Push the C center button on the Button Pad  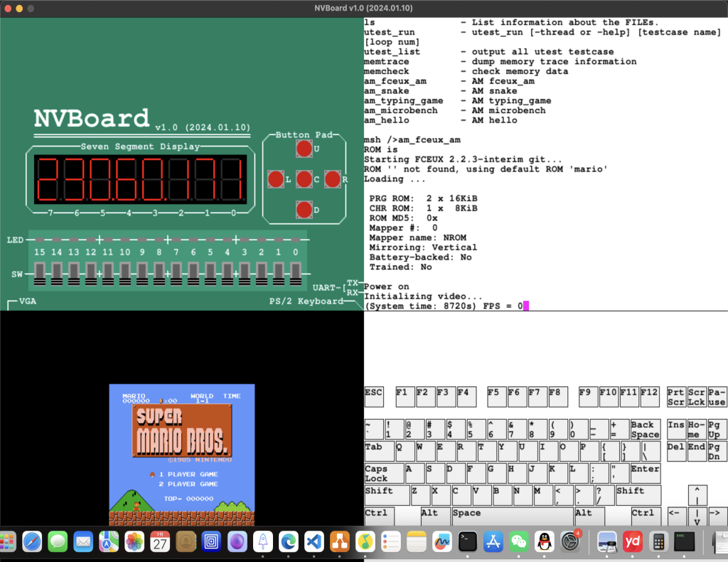(x=304, y=179)
